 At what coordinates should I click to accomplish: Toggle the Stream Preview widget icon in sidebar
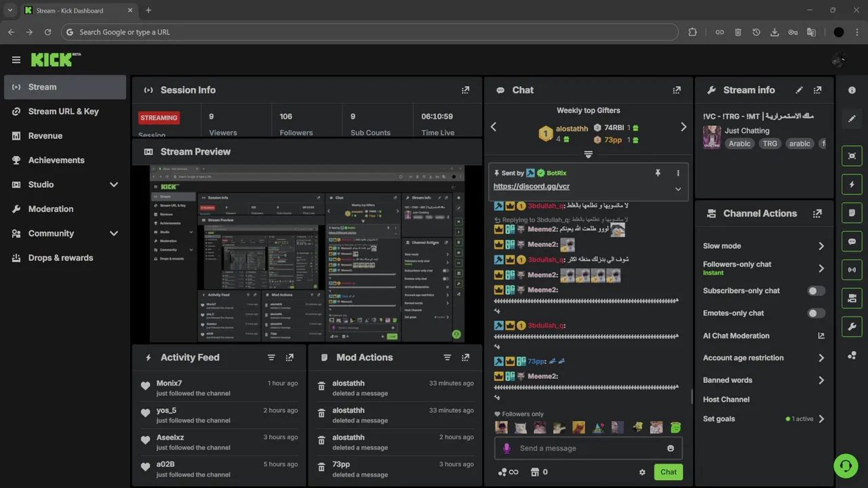[852, 156]
